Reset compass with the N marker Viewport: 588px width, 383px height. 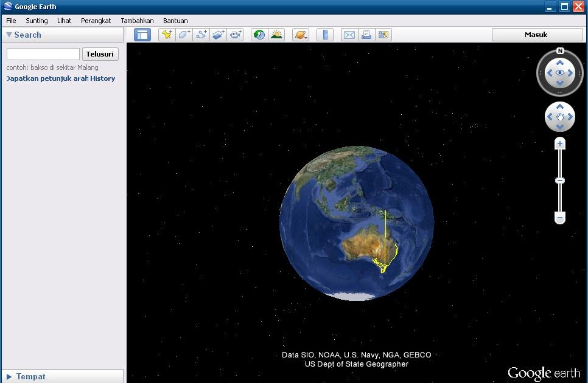point(560,51)
